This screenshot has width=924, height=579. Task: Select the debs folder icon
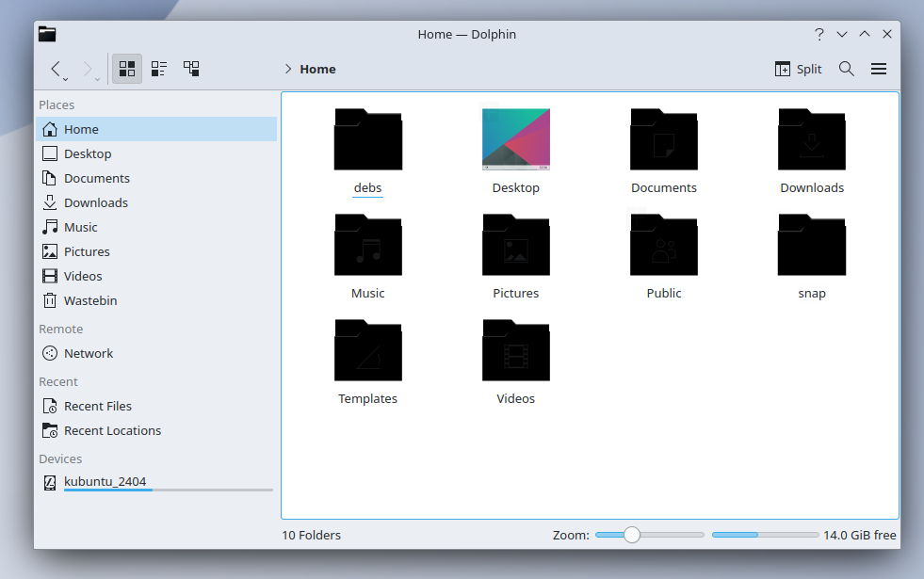(367, 139)
